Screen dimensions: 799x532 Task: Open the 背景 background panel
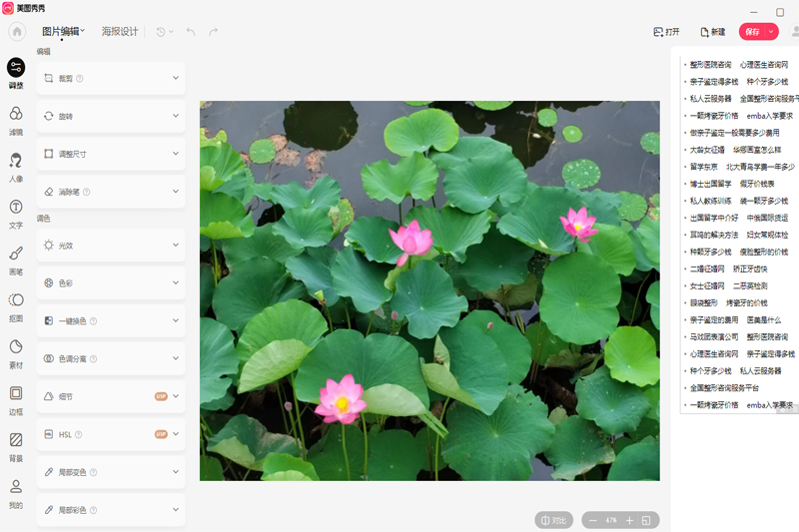tap(16, 447)
